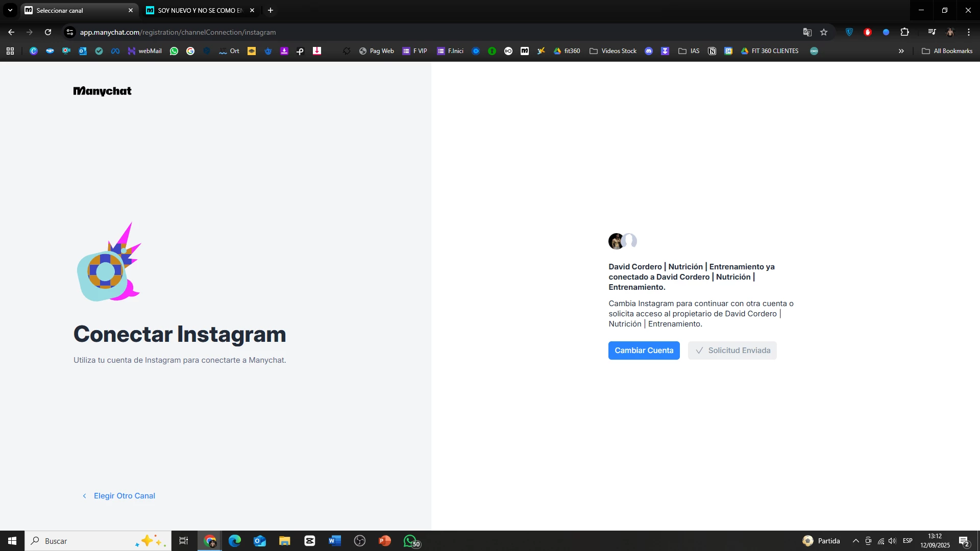
Task: Open the Google Calendar bookmark icon
Action: point(728,51)
